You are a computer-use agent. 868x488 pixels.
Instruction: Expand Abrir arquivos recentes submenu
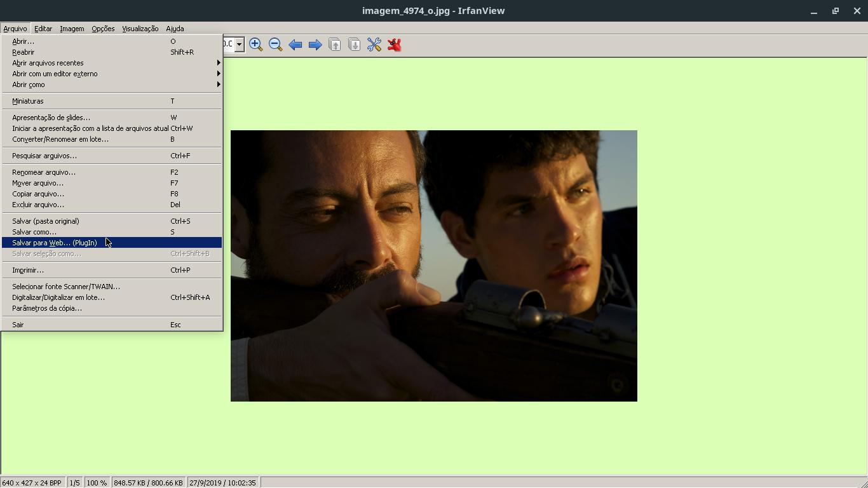coord(112,63)
